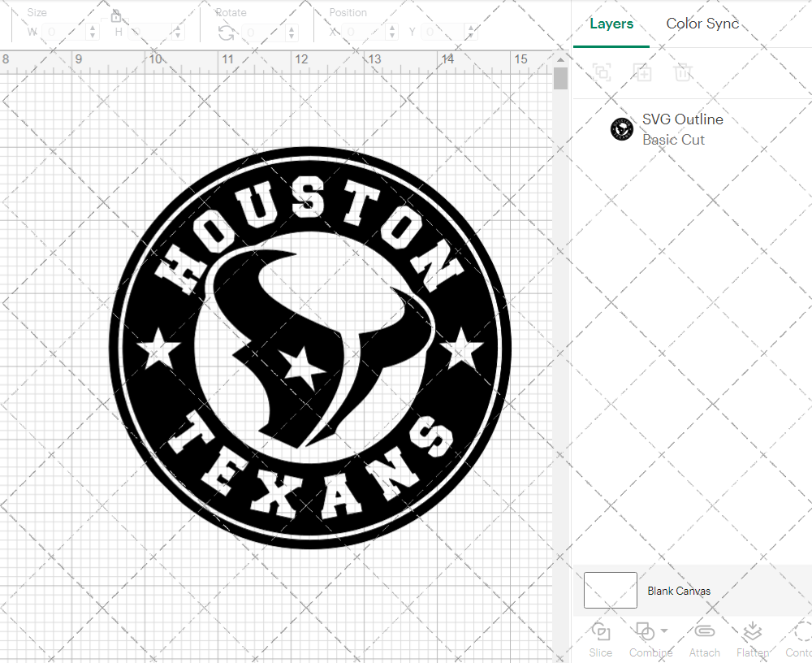Click the Combine tool icon

tap(646, 632)
